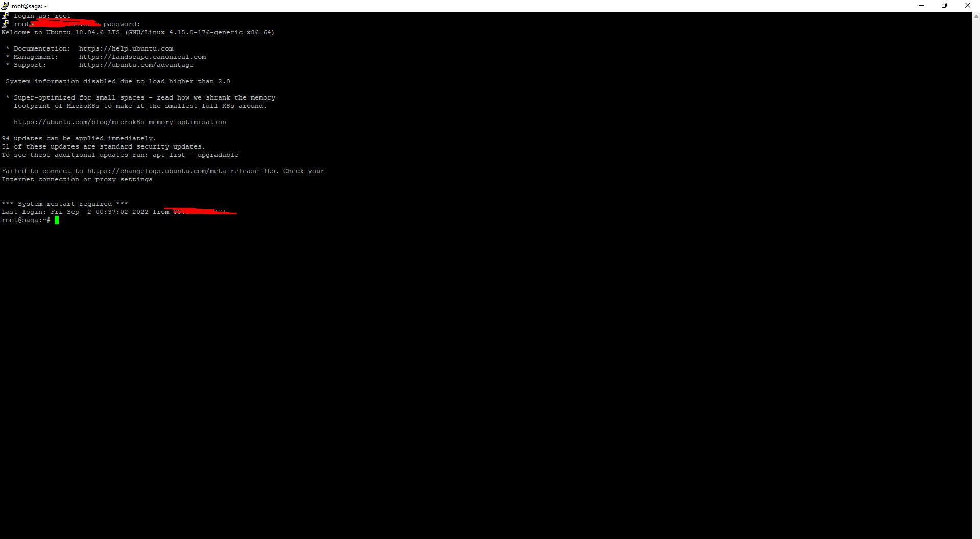Screen dimensions: 980x539
Task: Click the https://help.ubuntu.com URL
Action: pyautogui.click(x=126, y=48)
